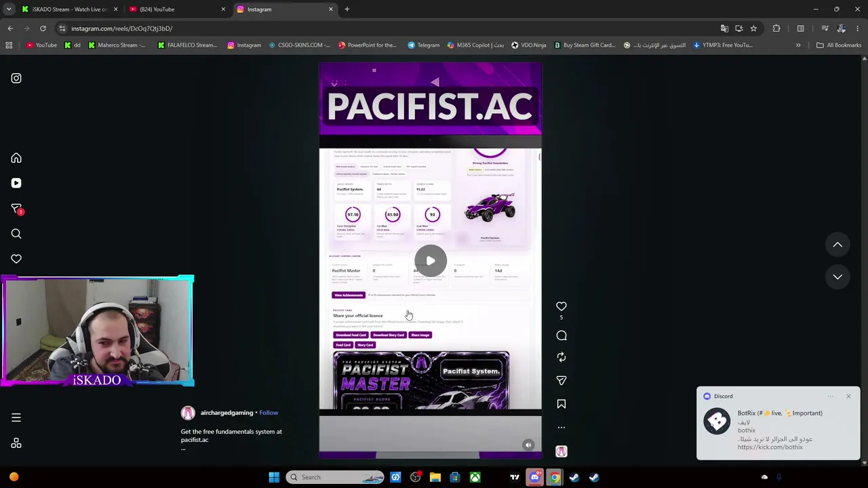Viewport: 868px width, 488px height.
Task: Open airchargedgaming profile avatar
Action: (x=188, y=413)
